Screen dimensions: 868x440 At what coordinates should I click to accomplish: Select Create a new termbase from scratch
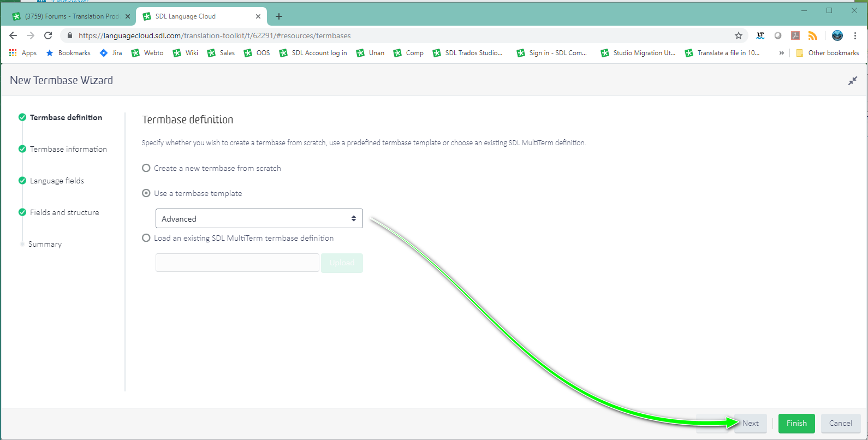pyautogui.click(x=146, y=168)
